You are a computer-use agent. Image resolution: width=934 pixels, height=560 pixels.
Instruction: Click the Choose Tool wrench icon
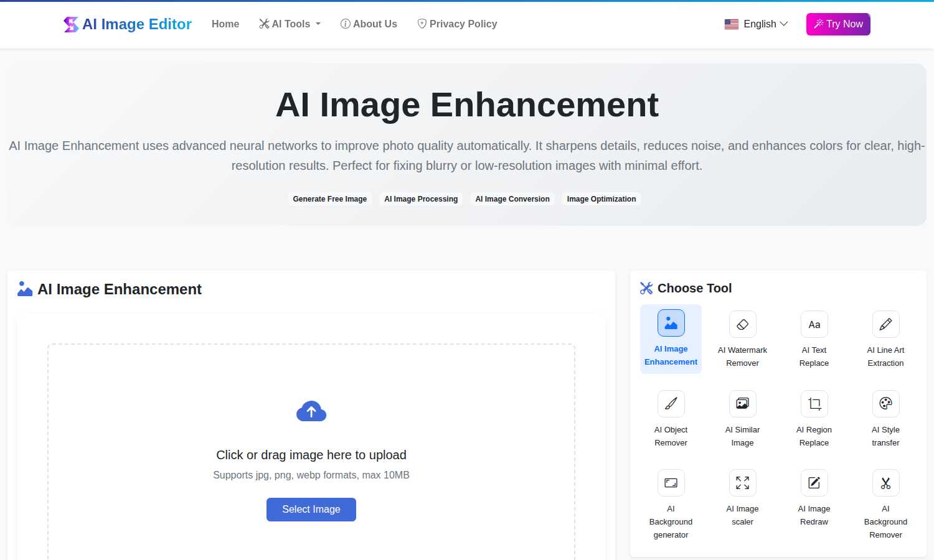[646, 288]
